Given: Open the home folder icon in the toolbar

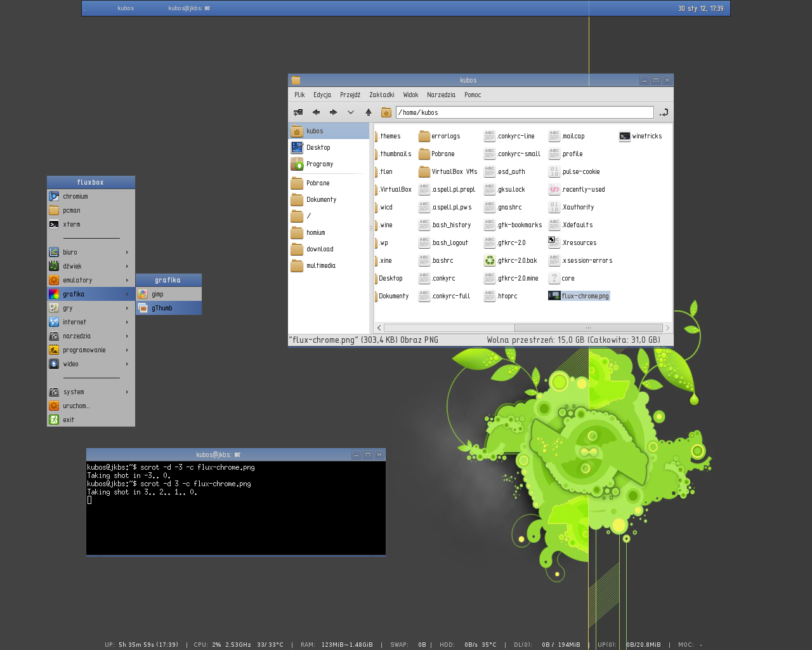Looking at the screenshot, I should coord(386,112).
